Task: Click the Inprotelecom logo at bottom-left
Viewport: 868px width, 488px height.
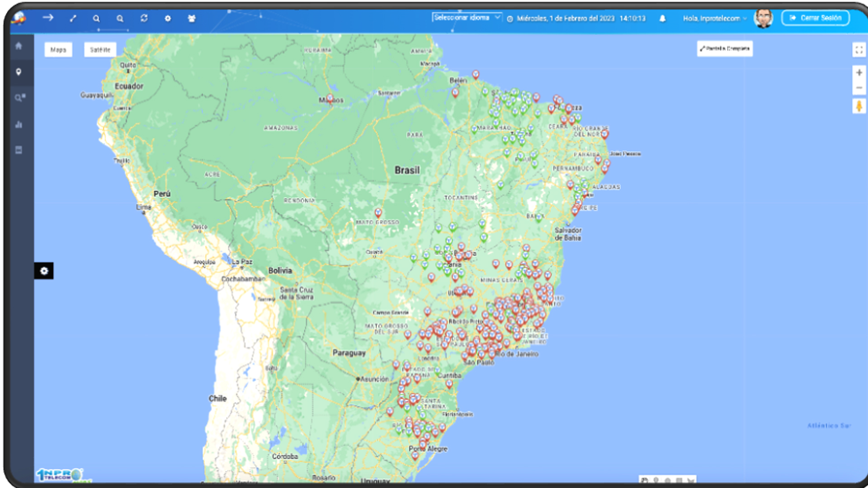Action: point(60,475)
